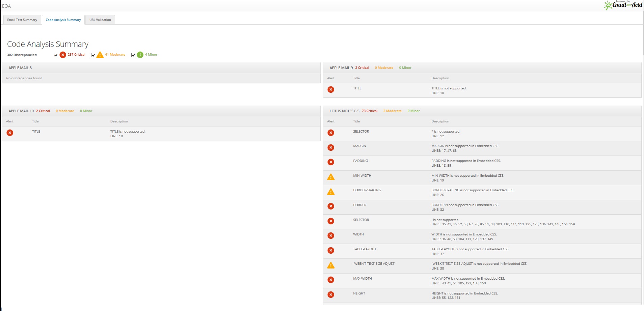644x311 pixels.
Task: Click the critical alert icon for MARGIN
Action: 331,148
